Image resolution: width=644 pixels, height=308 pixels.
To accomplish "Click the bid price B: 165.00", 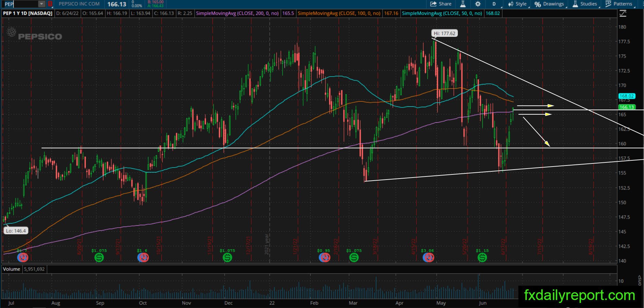I will tap(156, 2).
